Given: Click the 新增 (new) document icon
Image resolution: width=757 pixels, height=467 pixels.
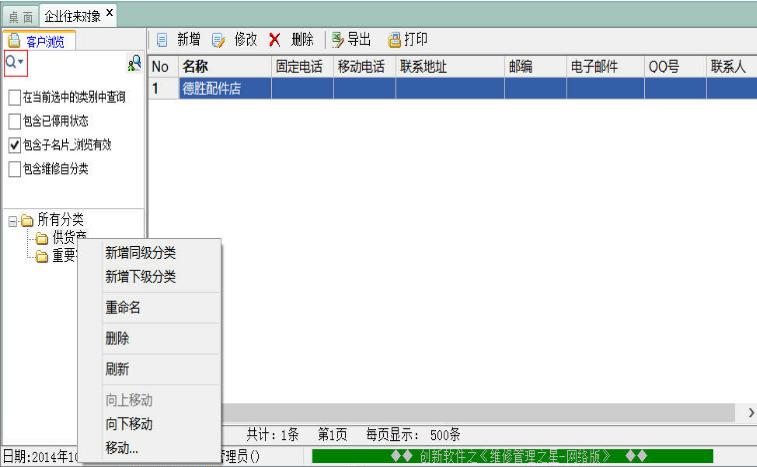Looking at the screenshot, I should click(x=162, y=40).
